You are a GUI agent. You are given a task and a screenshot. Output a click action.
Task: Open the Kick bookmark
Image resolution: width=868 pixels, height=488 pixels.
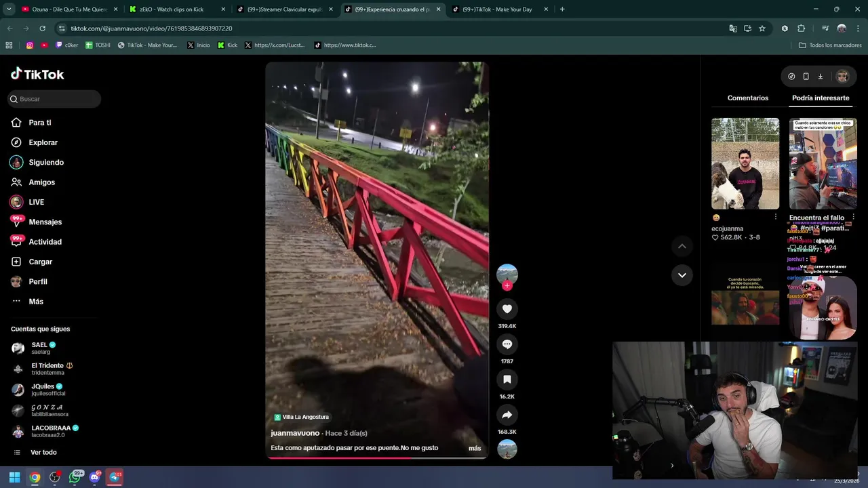(227, 45)
